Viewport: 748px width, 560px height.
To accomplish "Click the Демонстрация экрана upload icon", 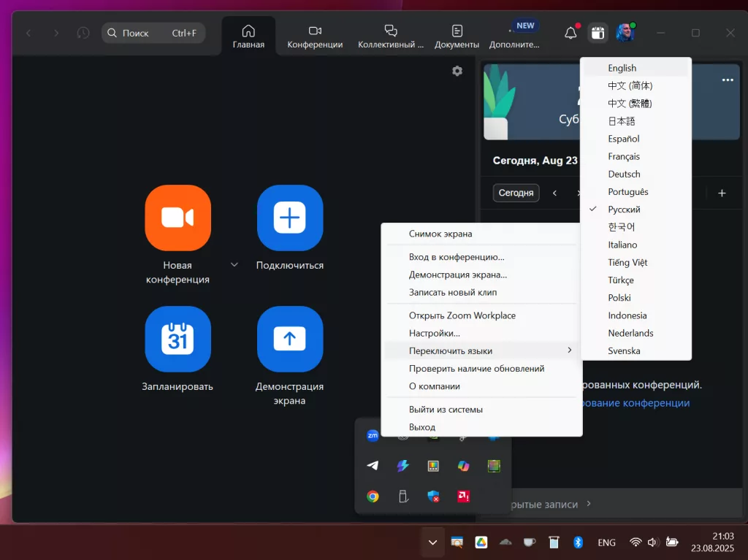I will point(289,339).
